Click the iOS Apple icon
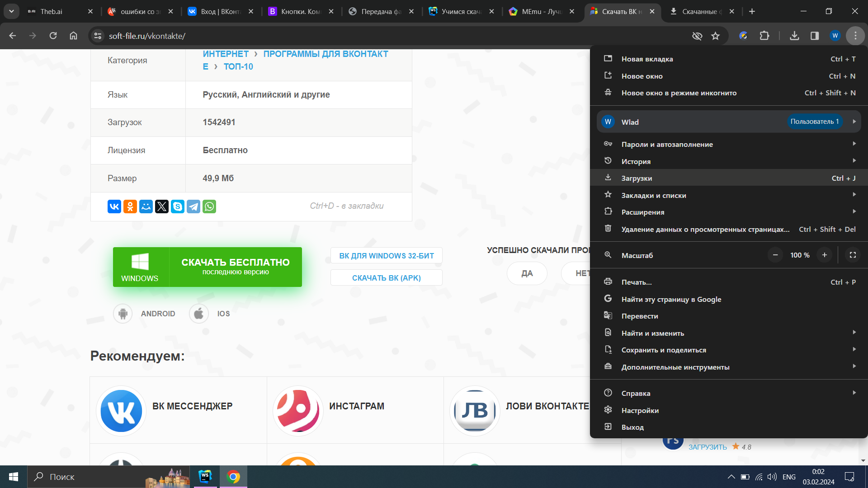868x488 pixels. [199, 314]
